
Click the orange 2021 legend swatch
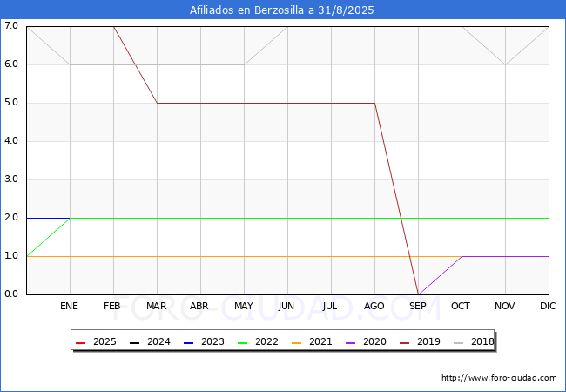(x=296, y=342)
